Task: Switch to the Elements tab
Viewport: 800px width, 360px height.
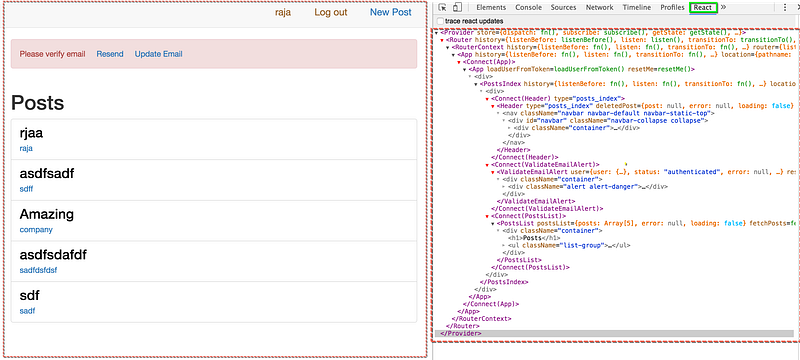Action: pyautogui.click(x=491, y=8)
